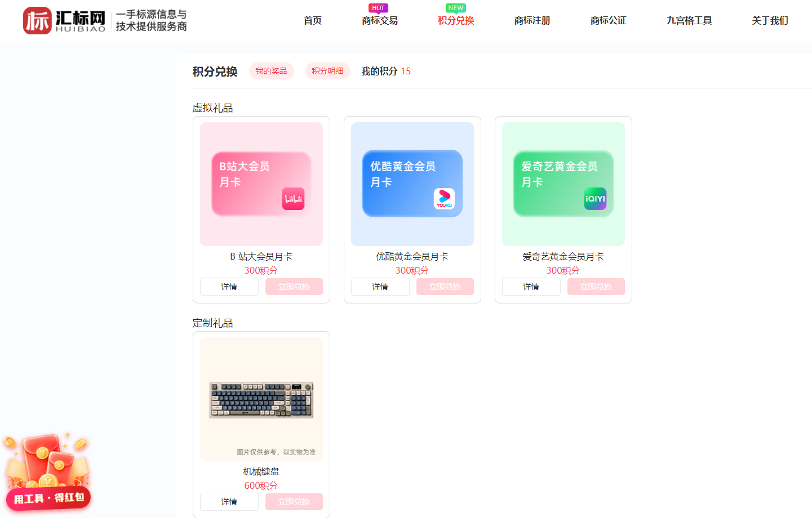Click 立即兑换 for 优酷黄金会员月卡

point(445,287)
